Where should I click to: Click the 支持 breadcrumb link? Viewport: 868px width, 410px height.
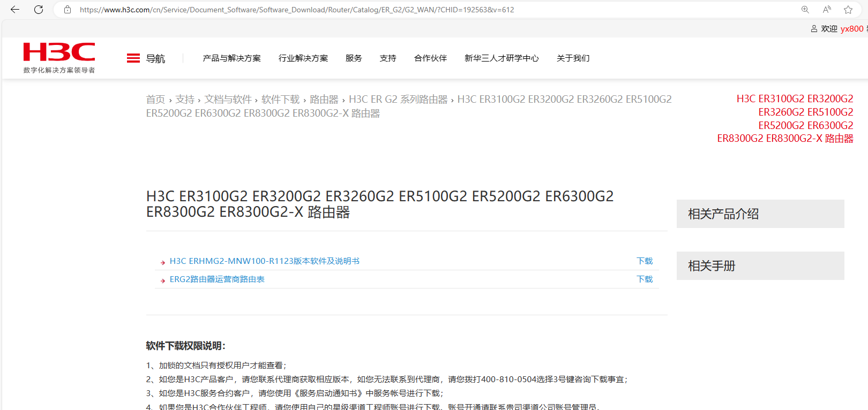(x=185, y=100)
